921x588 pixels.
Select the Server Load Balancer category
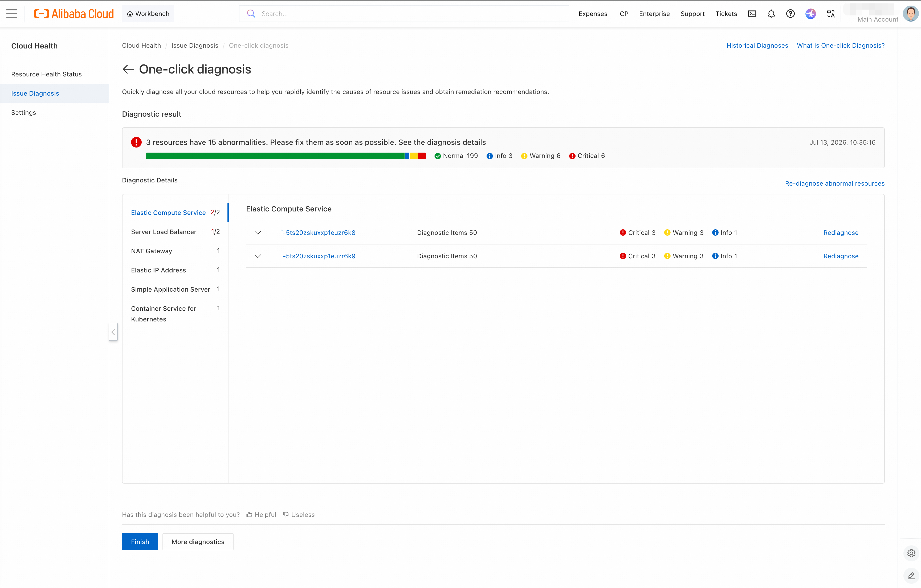point(175,232)
